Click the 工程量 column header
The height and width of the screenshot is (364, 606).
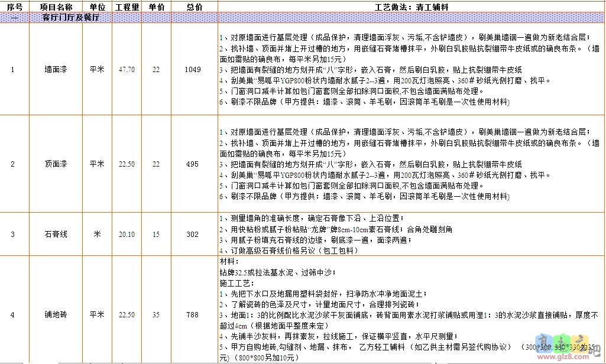click(127, 6)
